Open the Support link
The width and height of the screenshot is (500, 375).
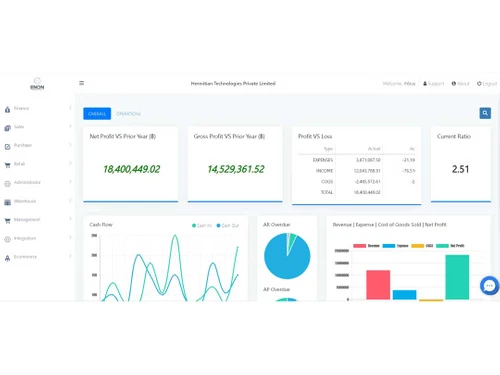(434, 84)
